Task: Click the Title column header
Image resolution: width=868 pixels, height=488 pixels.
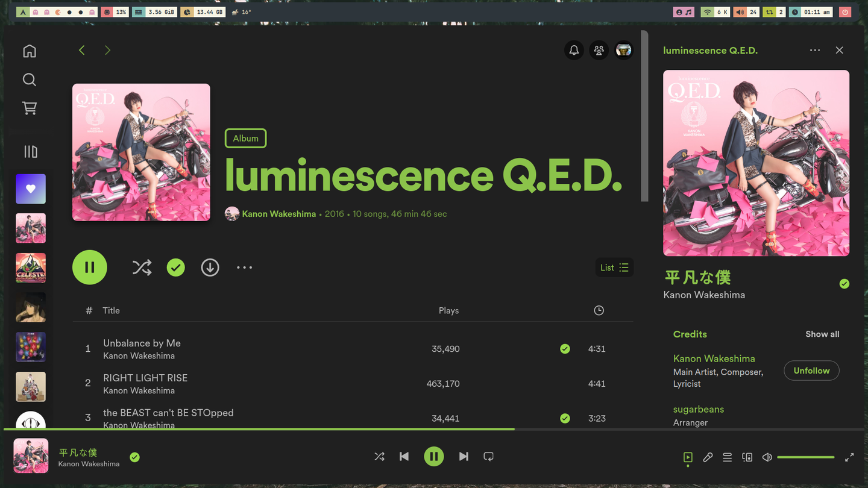Action: coord(112,310)
